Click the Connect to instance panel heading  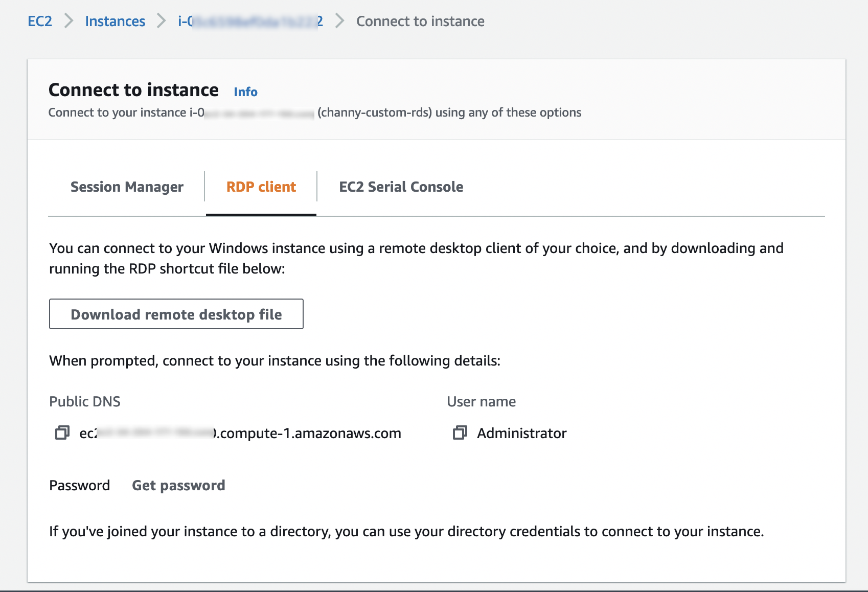(x=133, y=90)
